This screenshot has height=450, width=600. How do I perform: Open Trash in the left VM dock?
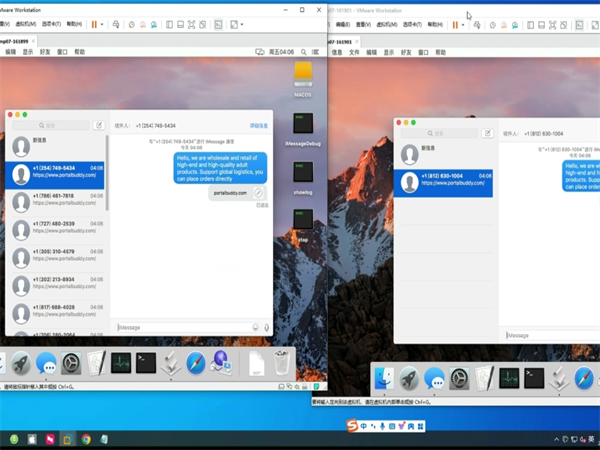click(282, 363)
